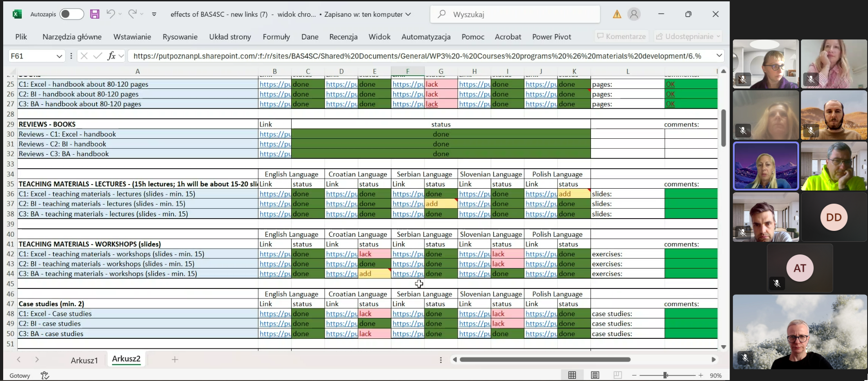Switch to Page Layout view
This screenshot has height=381, width=868.
pos(595,375)
